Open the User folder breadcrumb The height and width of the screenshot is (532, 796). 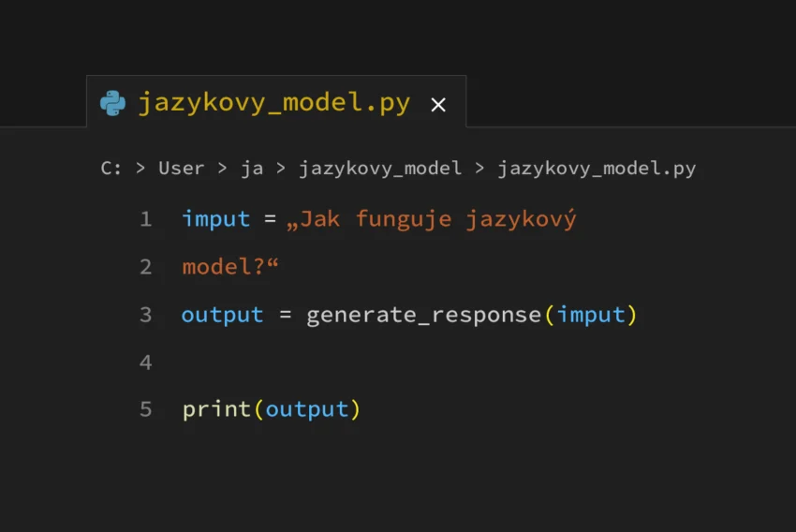click(181, 169)
